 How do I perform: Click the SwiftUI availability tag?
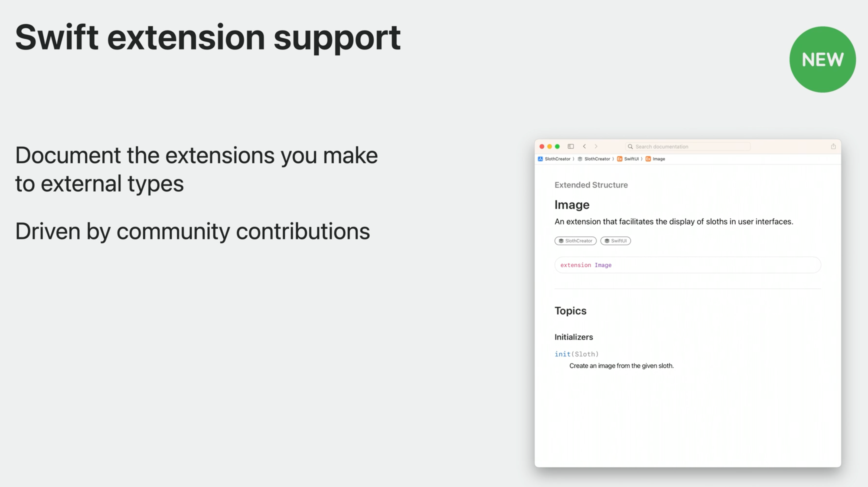pyautogui.click(x=616, y=241)
